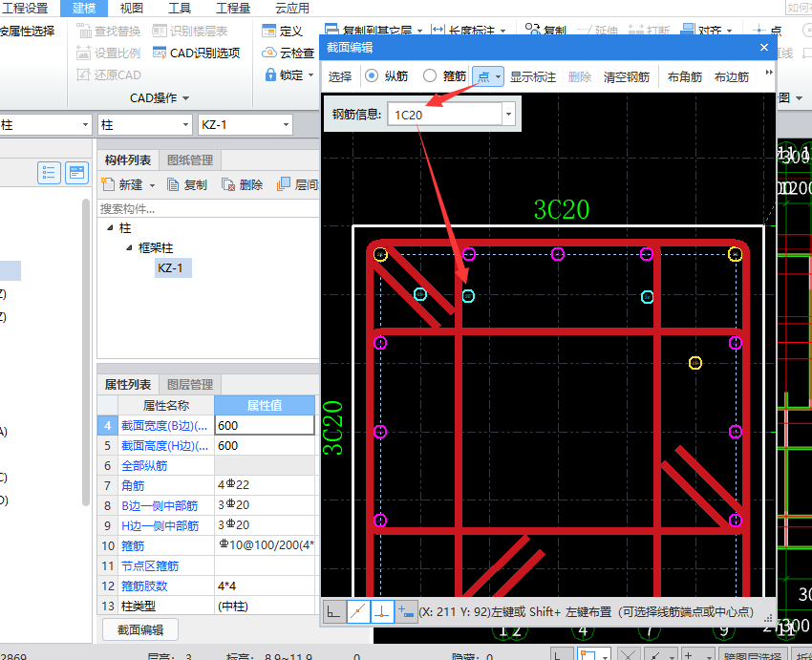Open the 云应用 ribbon tab
The image size is (812, 660).
pyautogui.click(x=291, y=9)
